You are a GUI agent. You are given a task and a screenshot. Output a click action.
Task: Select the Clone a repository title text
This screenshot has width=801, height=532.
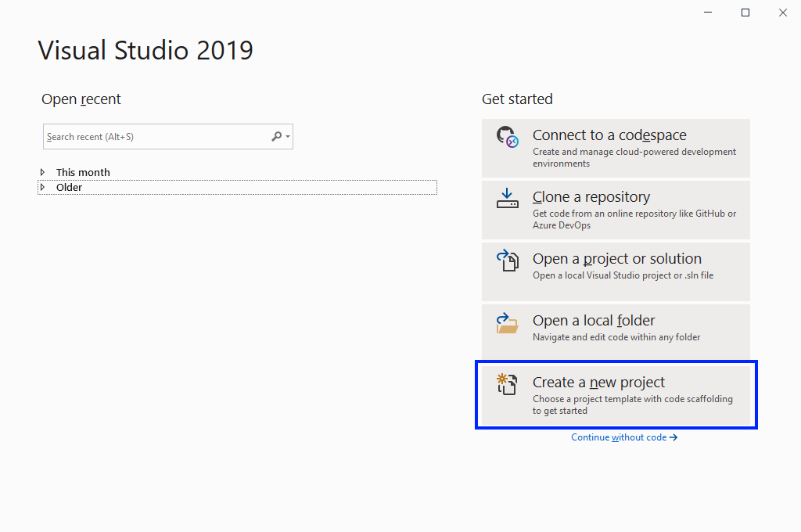(x=591, y=197)
